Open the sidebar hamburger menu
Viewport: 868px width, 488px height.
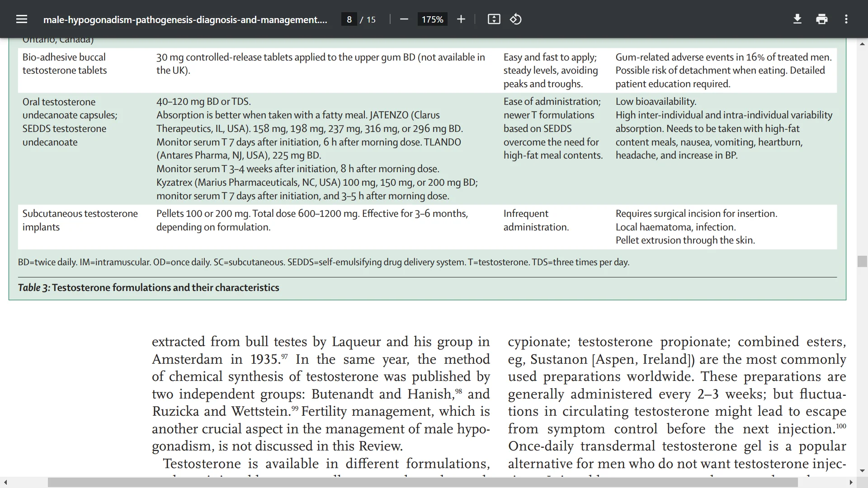coord(21,19)
